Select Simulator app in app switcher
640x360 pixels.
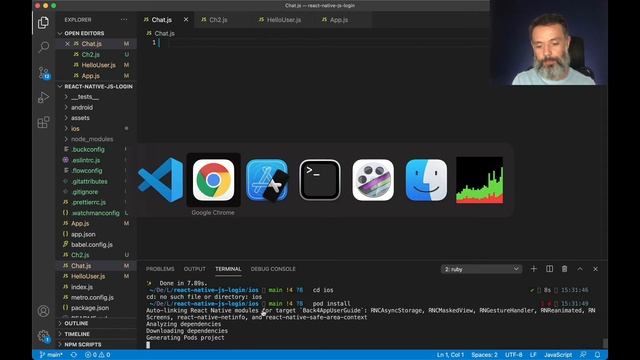(x=267, y=180)
